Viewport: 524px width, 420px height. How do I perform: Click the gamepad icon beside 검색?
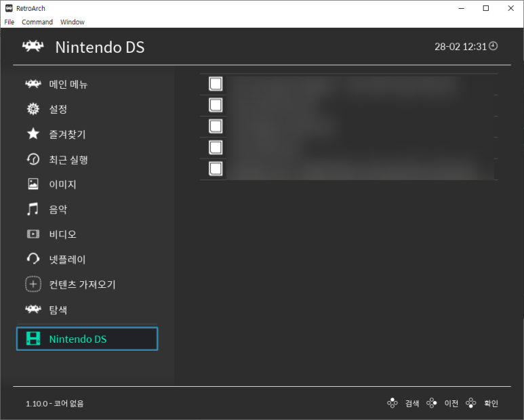392,403
